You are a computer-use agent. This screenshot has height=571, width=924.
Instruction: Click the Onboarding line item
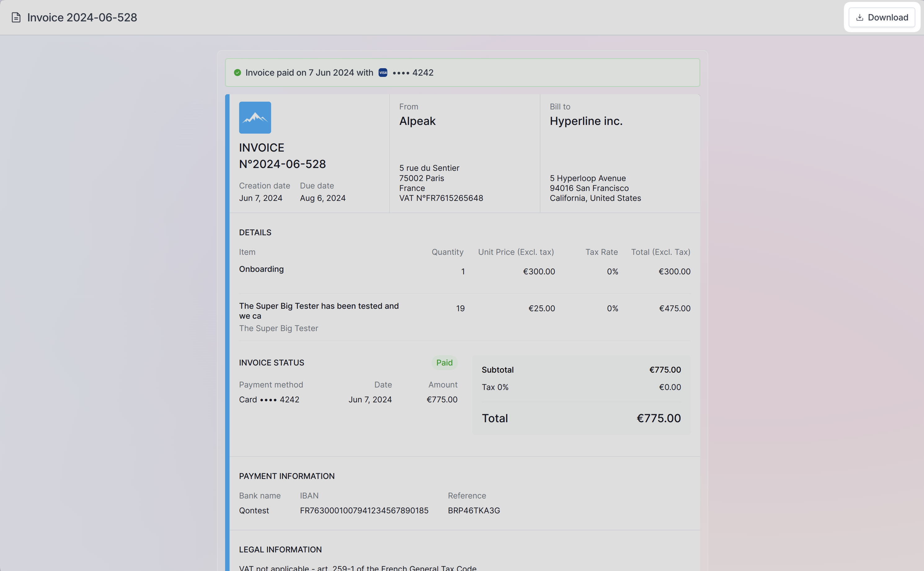click(261, 269)
